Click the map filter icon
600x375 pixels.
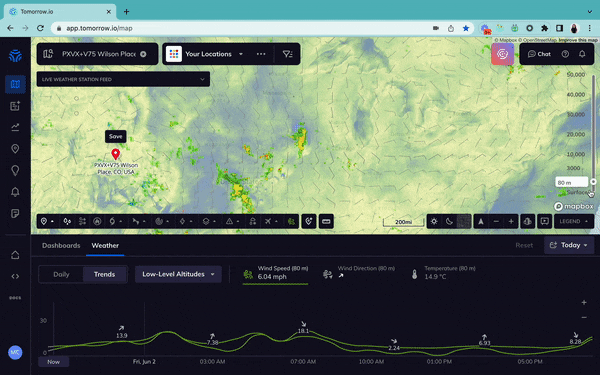point(287,54)
